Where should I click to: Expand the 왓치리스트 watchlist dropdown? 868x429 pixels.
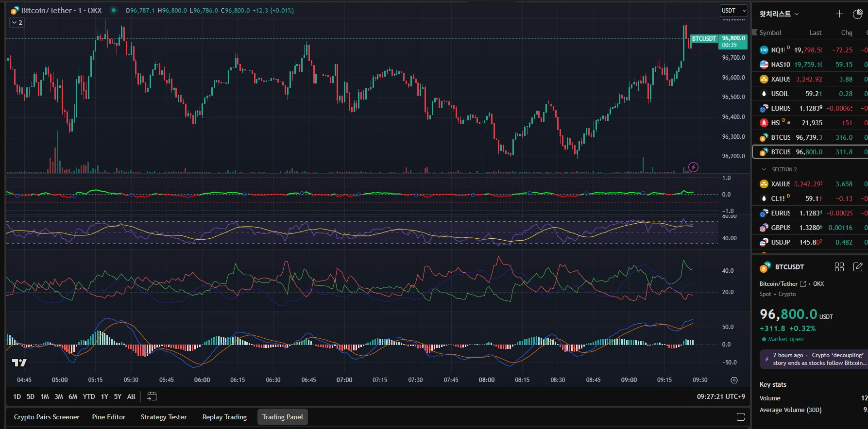(779, 14)
